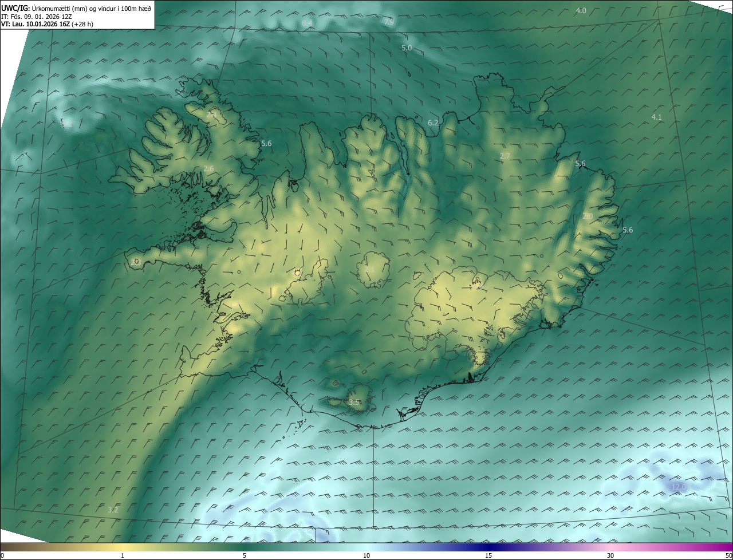Click the 6.2 value label on the map

[x=433, y=123]
